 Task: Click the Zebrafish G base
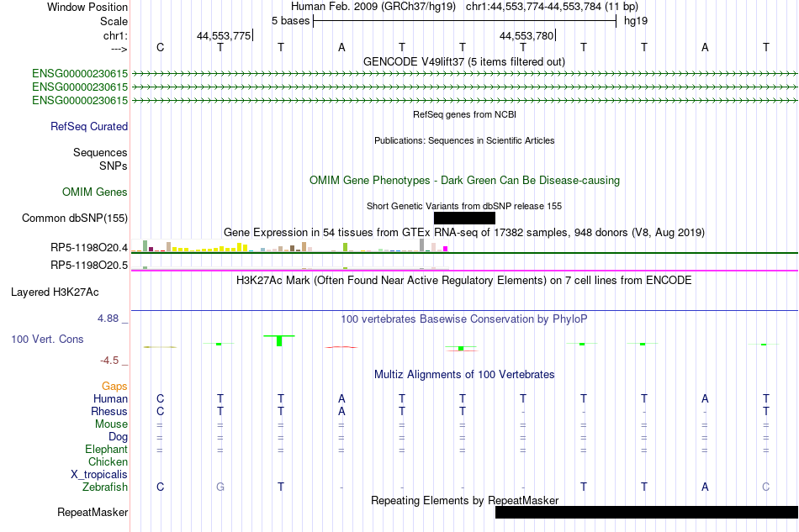220,487
